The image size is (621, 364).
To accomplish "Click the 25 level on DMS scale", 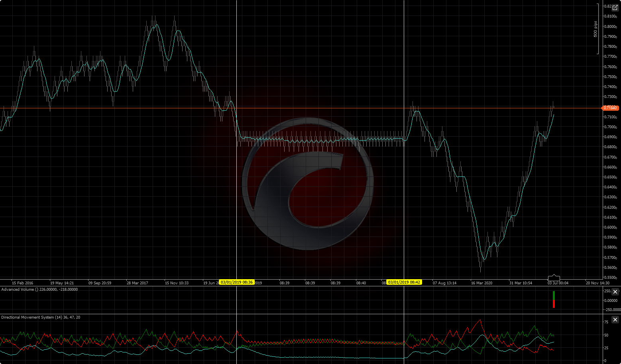I will point(606,348).
